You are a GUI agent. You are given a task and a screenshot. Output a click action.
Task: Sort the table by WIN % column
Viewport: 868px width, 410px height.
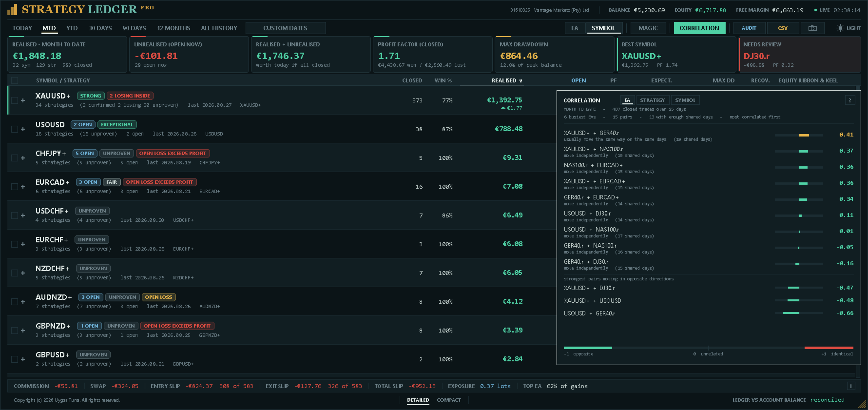(x=443, y=80)
